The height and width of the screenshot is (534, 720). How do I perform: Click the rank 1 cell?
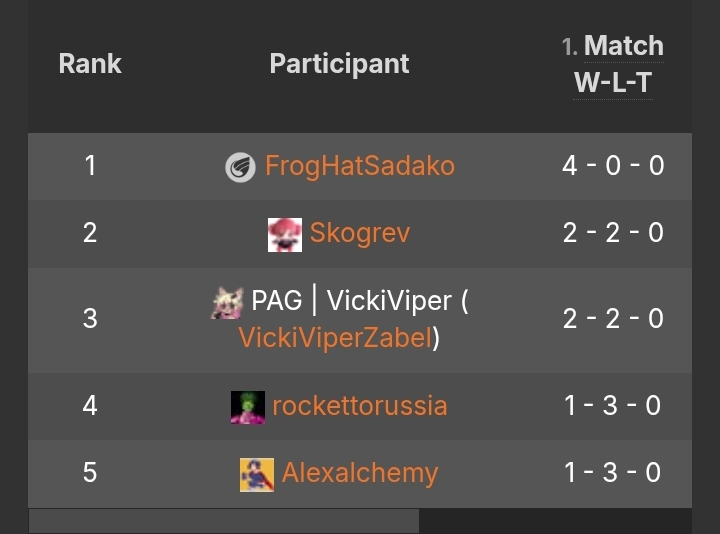pyautogui.click(x=90, y=166)
